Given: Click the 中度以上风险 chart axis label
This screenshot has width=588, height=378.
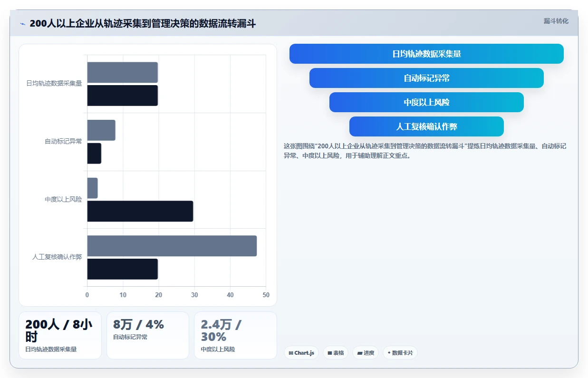Looking at the screenshot, I should [63, 200].
